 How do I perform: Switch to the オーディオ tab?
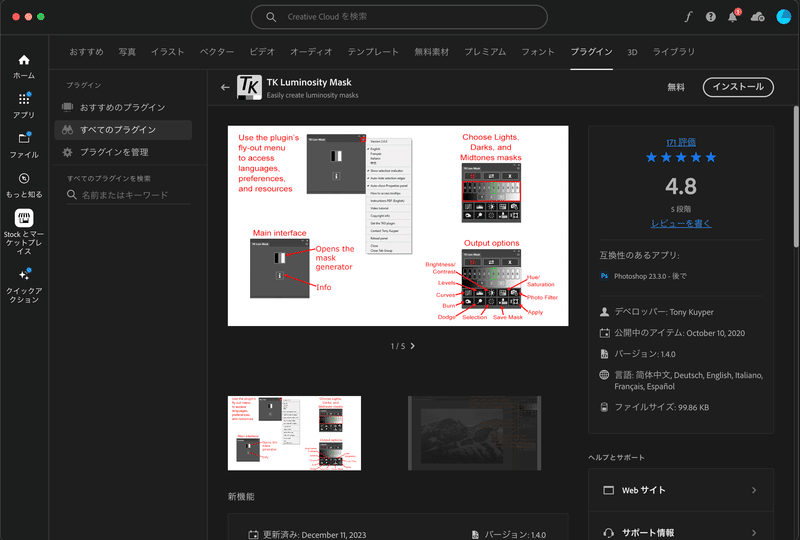click(x=311, y=52)
